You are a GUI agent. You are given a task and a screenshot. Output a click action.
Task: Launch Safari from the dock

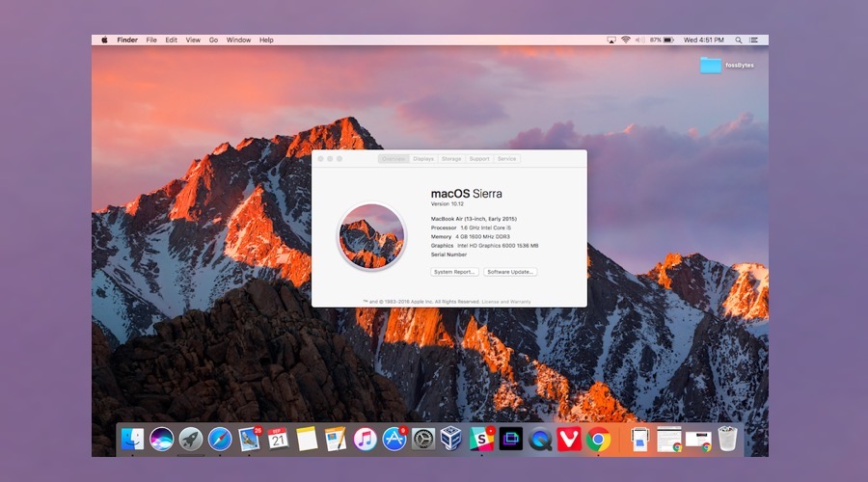pos(220,440)
